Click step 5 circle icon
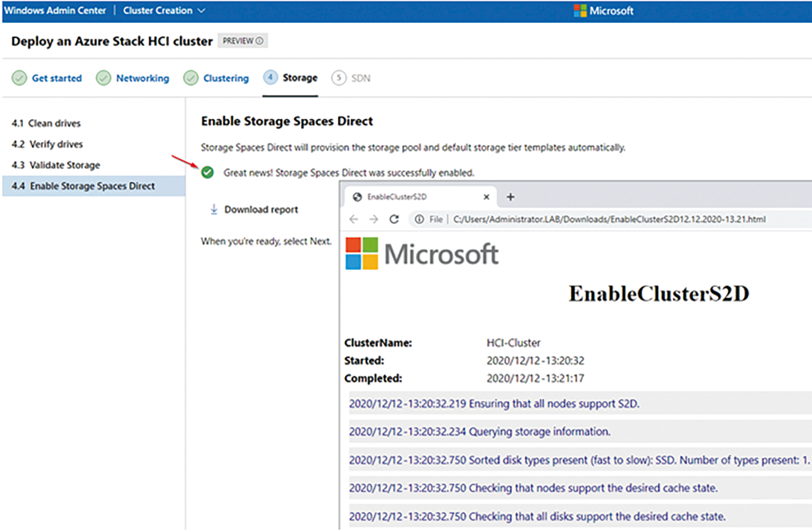This screenshot has height=531, width=812. [339, 78]
